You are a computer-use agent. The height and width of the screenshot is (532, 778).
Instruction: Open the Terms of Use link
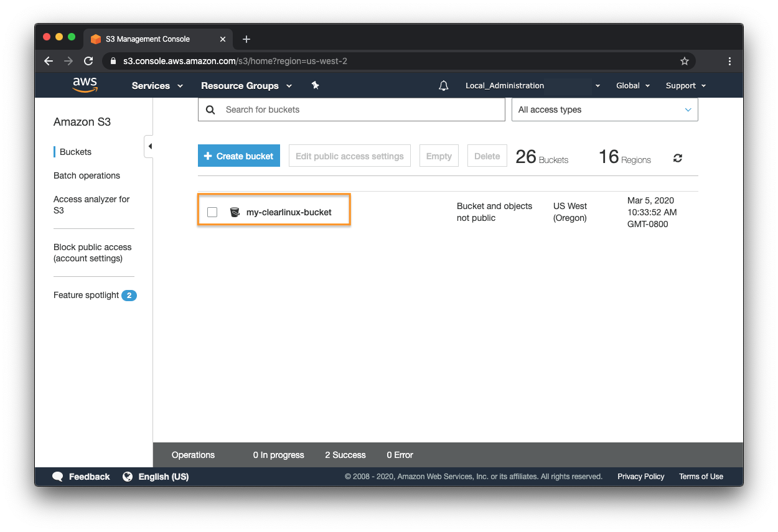point(701,477)
